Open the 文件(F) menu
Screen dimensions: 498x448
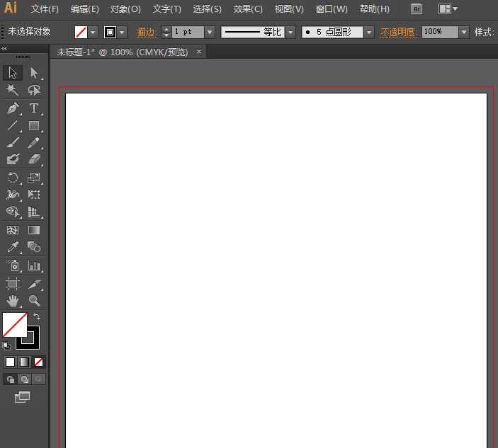coord(45,9)
